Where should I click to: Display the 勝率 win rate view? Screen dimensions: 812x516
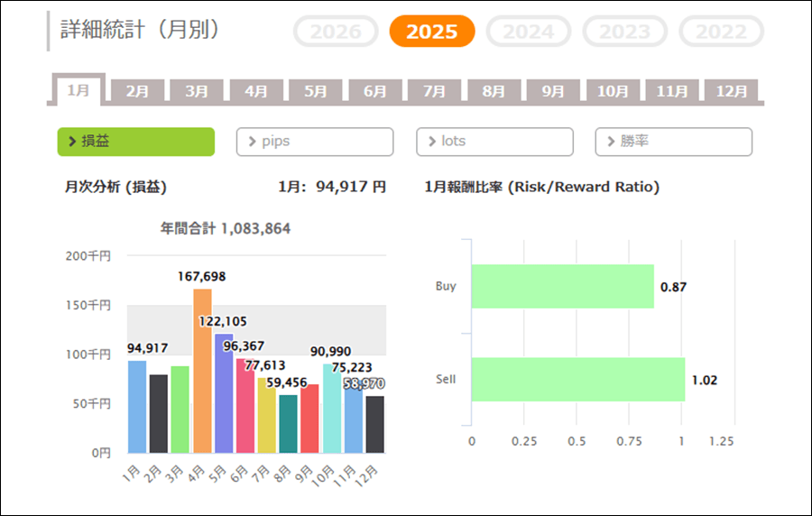coord(673,142)
